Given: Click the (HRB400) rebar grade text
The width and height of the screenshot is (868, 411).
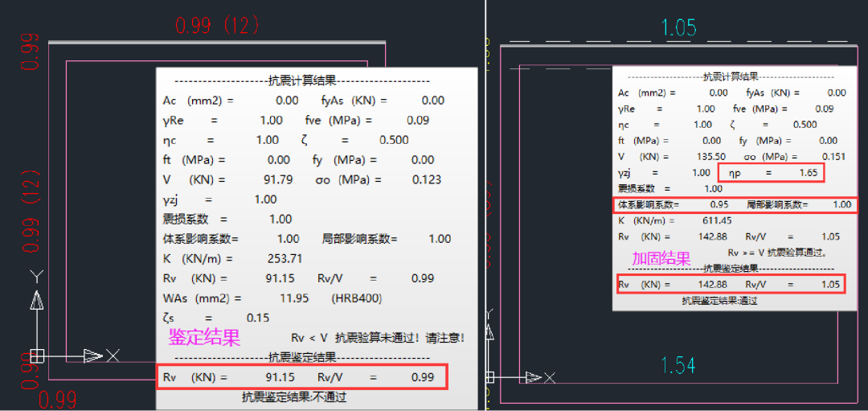Looking at the screenshot, I should tap(356, 298).
